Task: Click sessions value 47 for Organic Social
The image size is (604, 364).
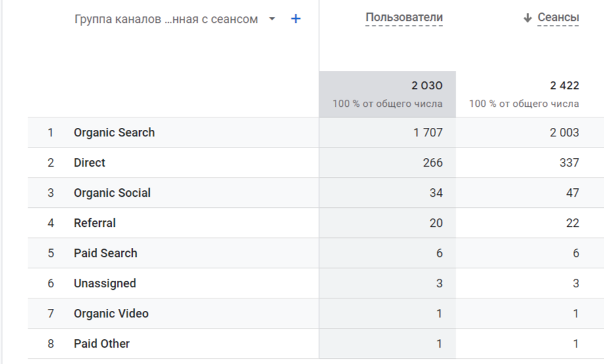Action: click(572, 193)
